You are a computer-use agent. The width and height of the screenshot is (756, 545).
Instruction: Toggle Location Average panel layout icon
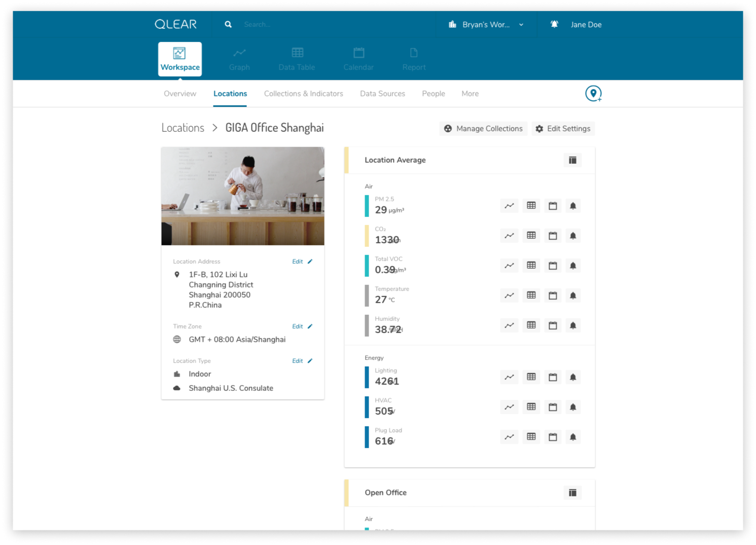[x=572, y=160]
